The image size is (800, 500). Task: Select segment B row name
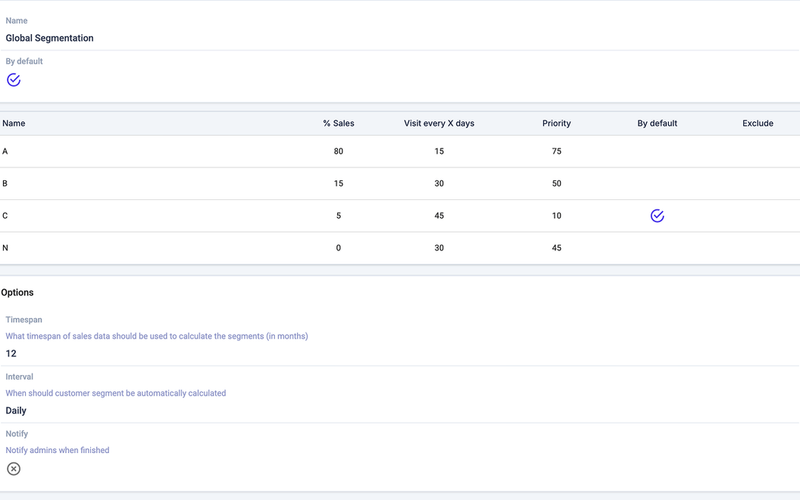(5, 184)
